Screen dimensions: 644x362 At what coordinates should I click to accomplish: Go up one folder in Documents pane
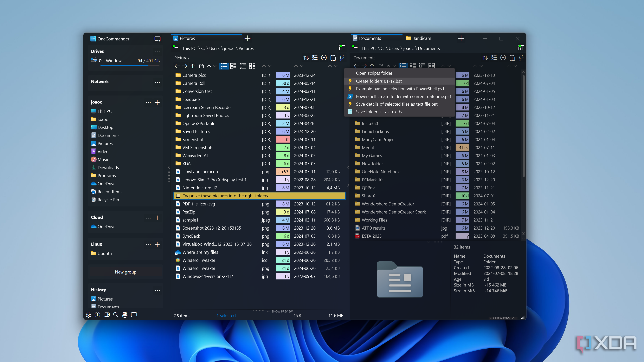click(372, 66)
